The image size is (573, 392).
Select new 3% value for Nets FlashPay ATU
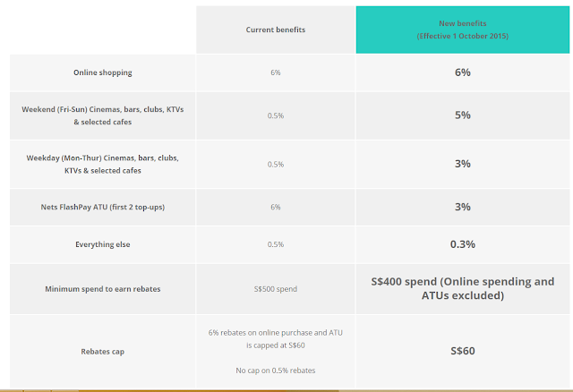click(x=463, y=207)
